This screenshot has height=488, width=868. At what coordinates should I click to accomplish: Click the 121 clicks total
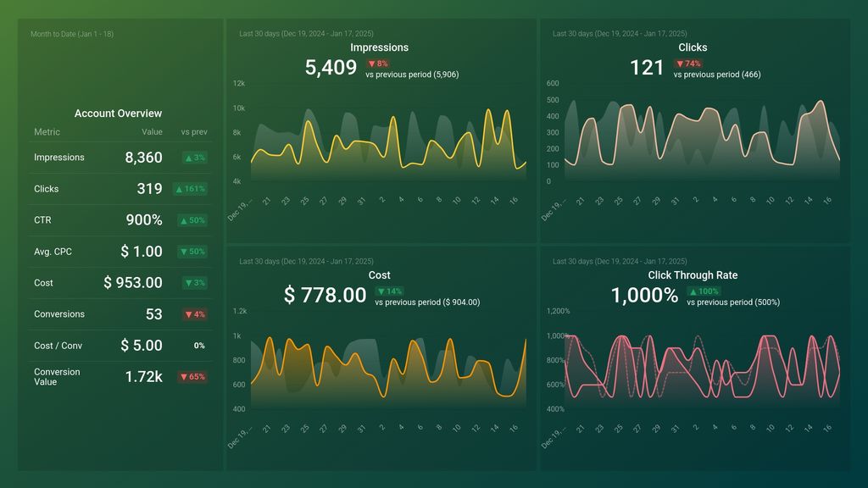(x=647, y=68)
